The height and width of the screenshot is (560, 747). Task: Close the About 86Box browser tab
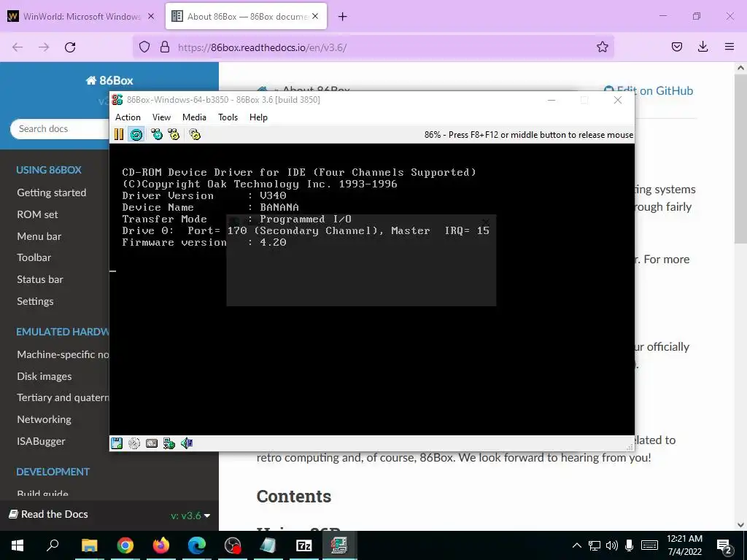pos(315,16)
